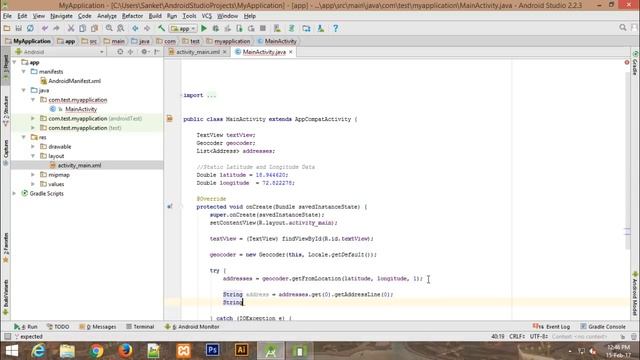Click the Sync Project with Gradle icon
Screen dimensions: 640x360
pyautogui.click(x=291, y=28)
